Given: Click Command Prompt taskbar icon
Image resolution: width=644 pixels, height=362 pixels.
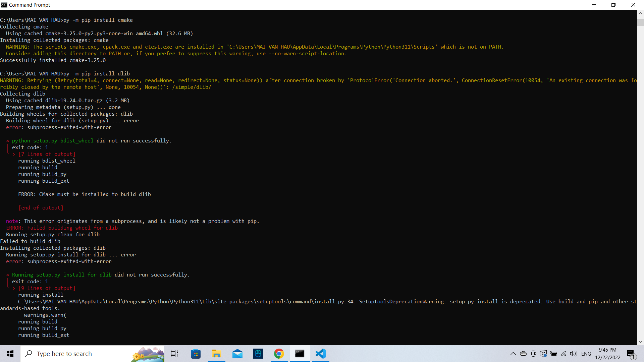Looking at the screenshot, I should click(x=300, y=354).
